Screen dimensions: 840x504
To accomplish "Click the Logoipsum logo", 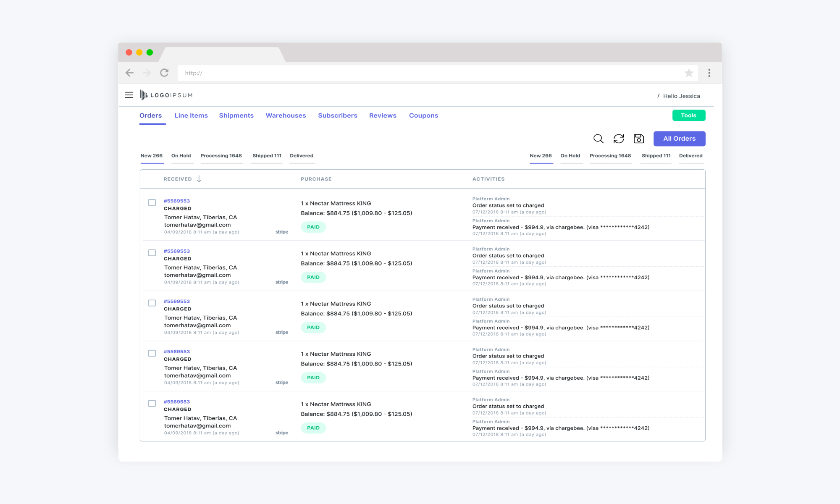I will [166, 95].
